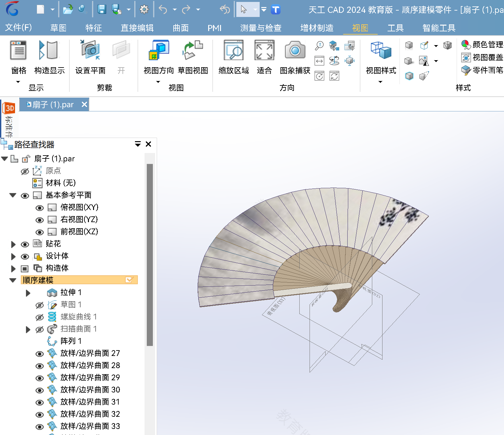Open the 文件(F) menu
This screenshot has height=435, width=504.
(19, 28)
